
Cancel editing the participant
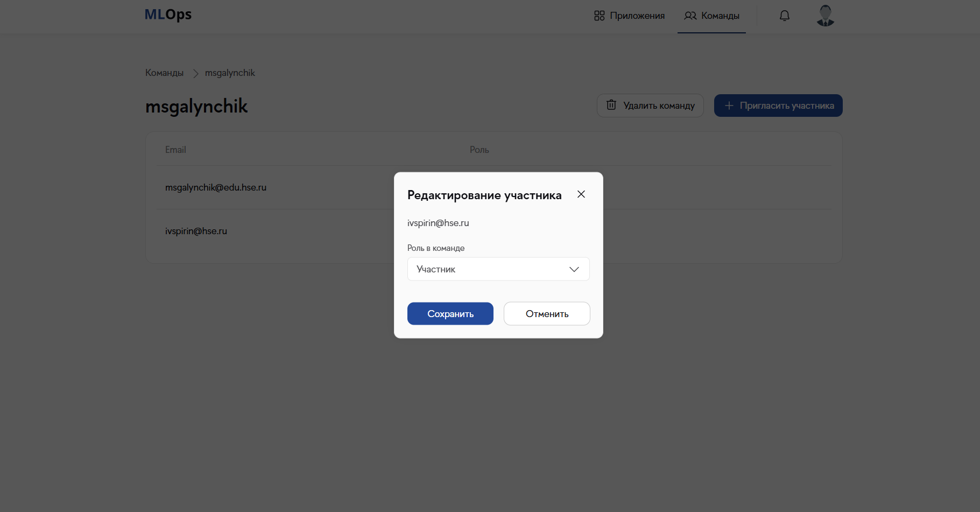pyautogui.click(x=547, y=314)
